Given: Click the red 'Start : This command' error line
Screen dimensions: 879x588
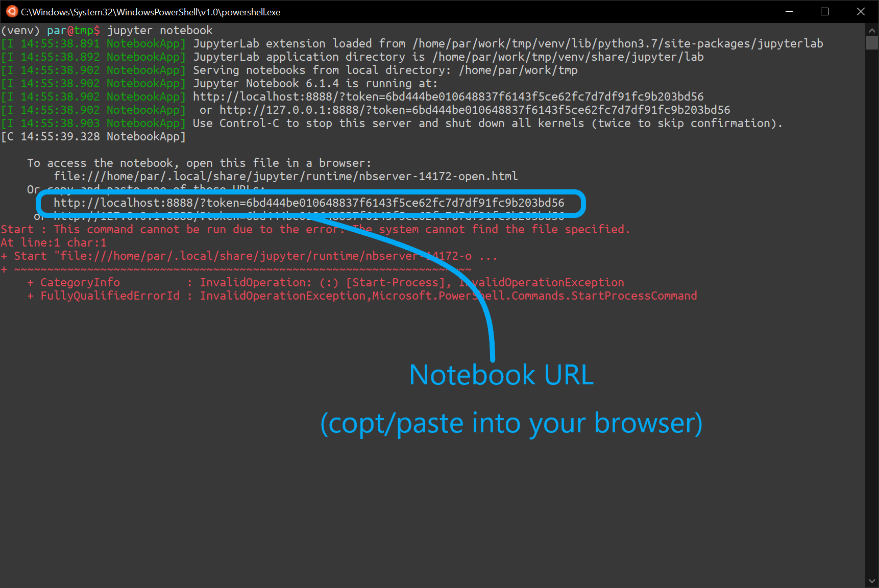Looking at the screenshot, I should 315,230.
